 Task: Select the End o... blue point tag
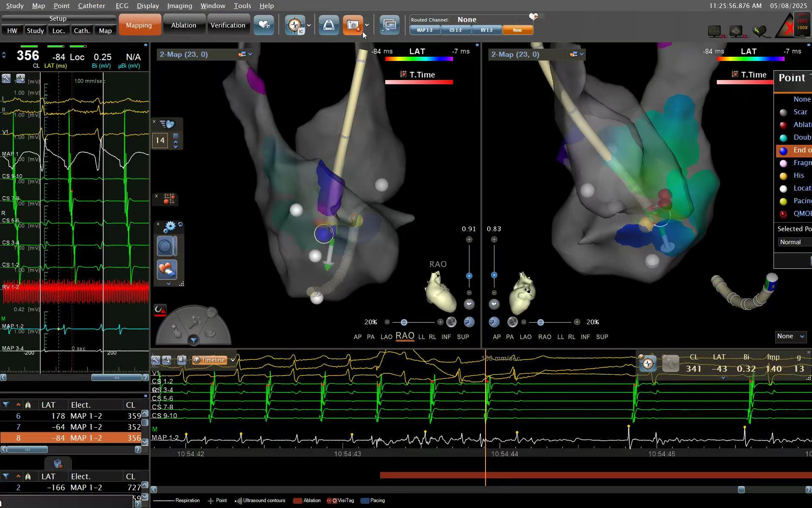[794, 150]
